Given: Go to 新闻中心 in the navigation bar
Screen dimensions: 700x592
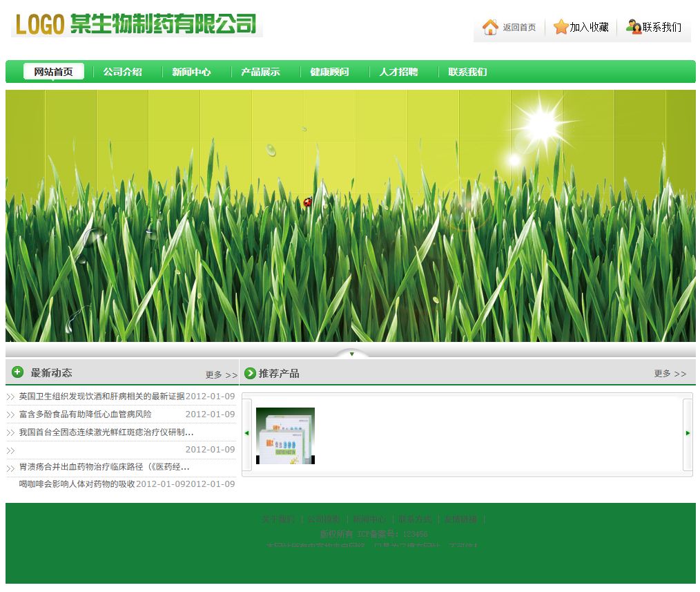Looking at the screenshot, I should pos(191,72).
